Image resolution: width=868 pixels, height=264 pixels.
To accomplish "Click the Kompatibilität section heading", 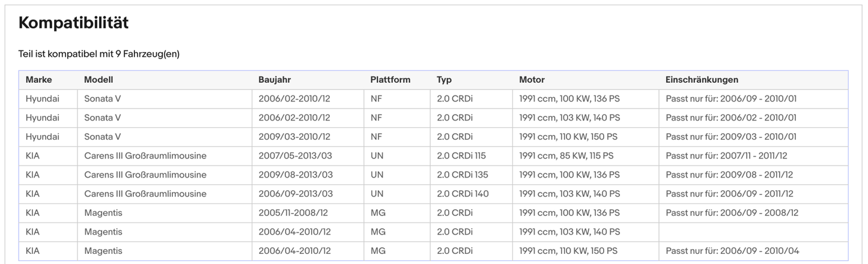I will click(73, 23).
